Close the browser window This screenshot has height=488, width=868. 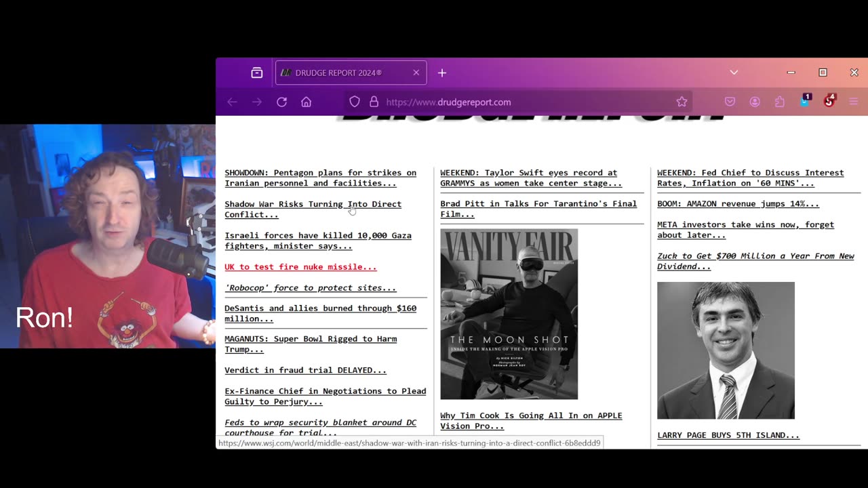click(854, 73)
